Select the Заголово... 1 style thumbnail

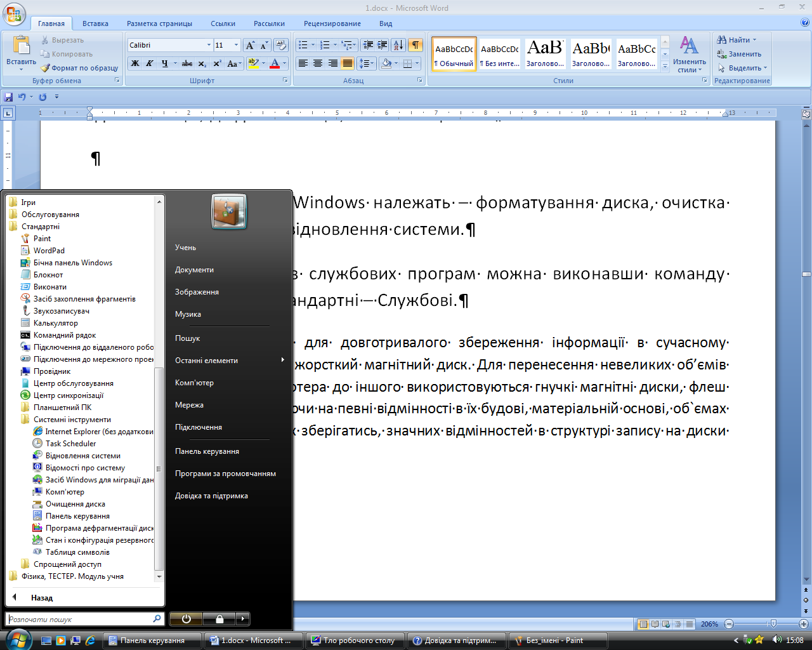click(x=545, y=54)
